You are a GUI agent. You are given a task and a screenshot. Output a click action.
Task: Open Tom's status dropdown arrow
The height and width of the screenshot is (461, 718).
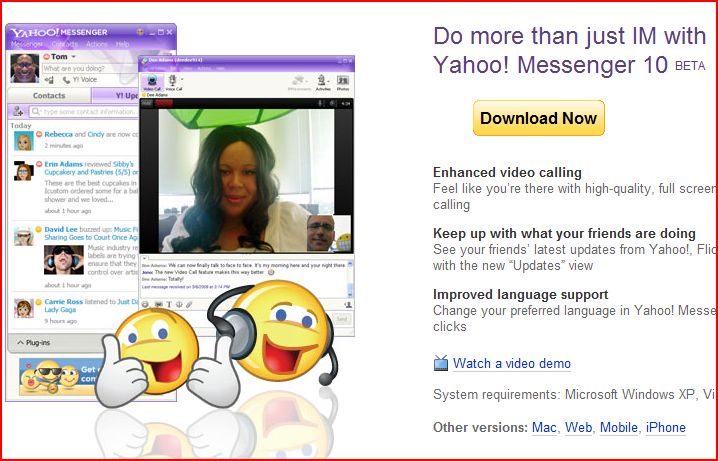coord(73,56)
